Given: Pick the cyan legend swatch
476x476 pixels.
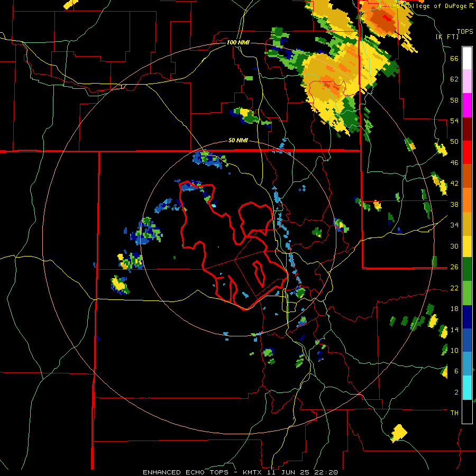Looking at the screenshot, I should pos(467,388).
